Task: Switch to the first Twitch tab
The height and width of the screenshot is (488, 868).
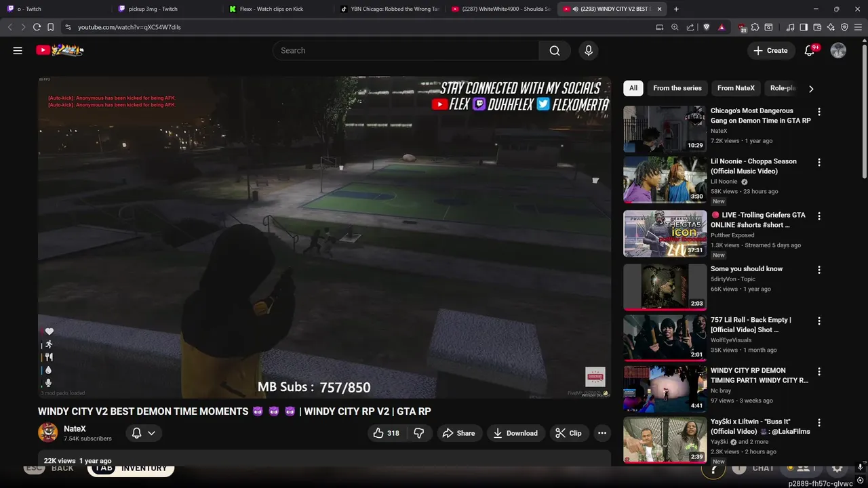Action: [56, 9]
